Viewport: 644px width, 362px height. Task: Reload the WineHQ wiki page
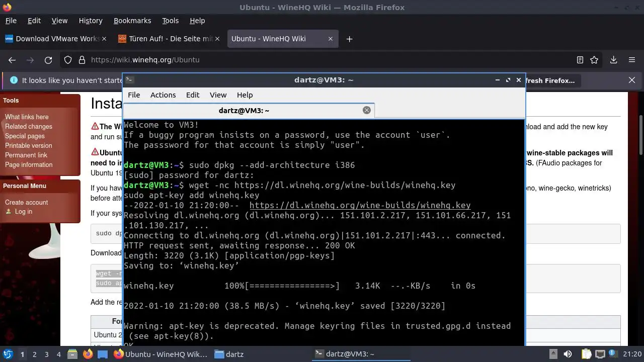coord(48,60)
